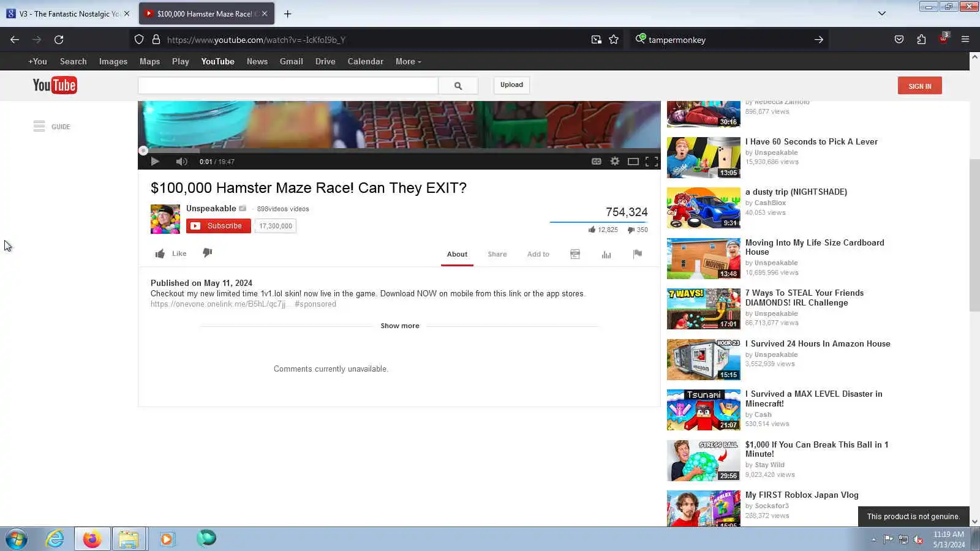Open 'I Have 60 Seconds to Pick A Lever' thumbnail
This screenshot has width=980, height=551.
(704, 158)
